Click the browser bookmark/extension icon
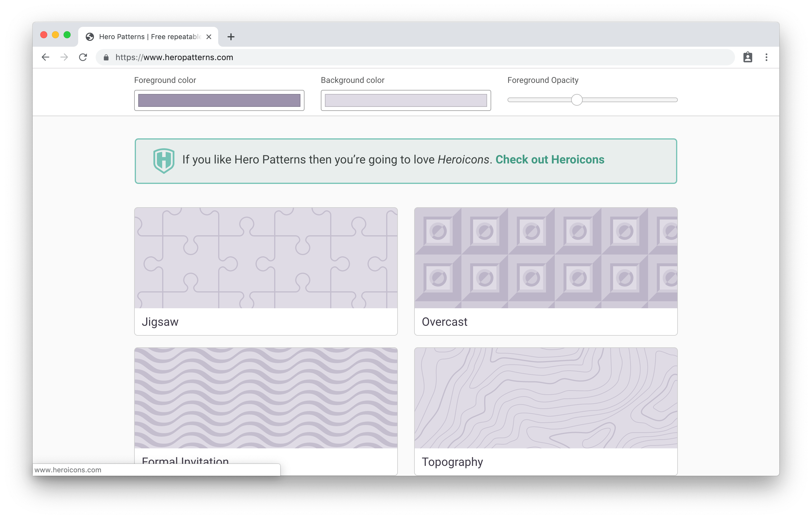812x519 pixels. pos(747,58)
